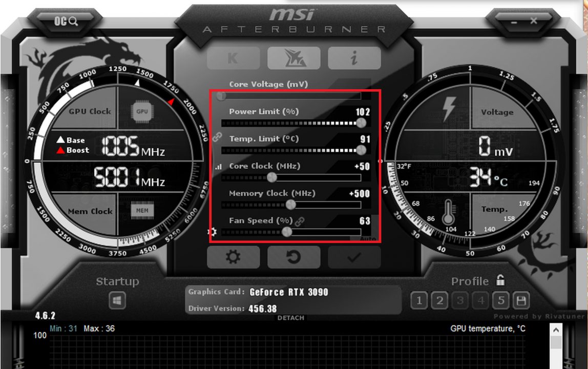Unlock profiles by clicking the padlock icon
Viewport: 588px width, 369px height.
[500, 280]
